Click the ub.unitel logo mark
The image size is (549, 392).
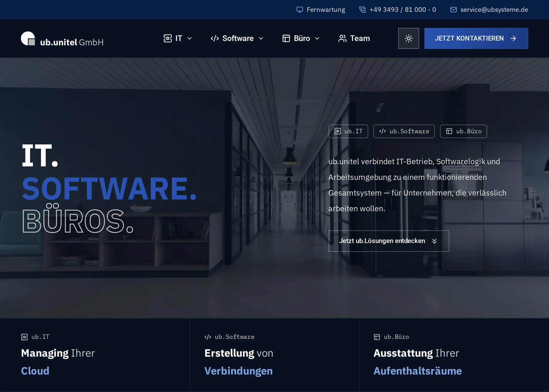coord(28,38)
